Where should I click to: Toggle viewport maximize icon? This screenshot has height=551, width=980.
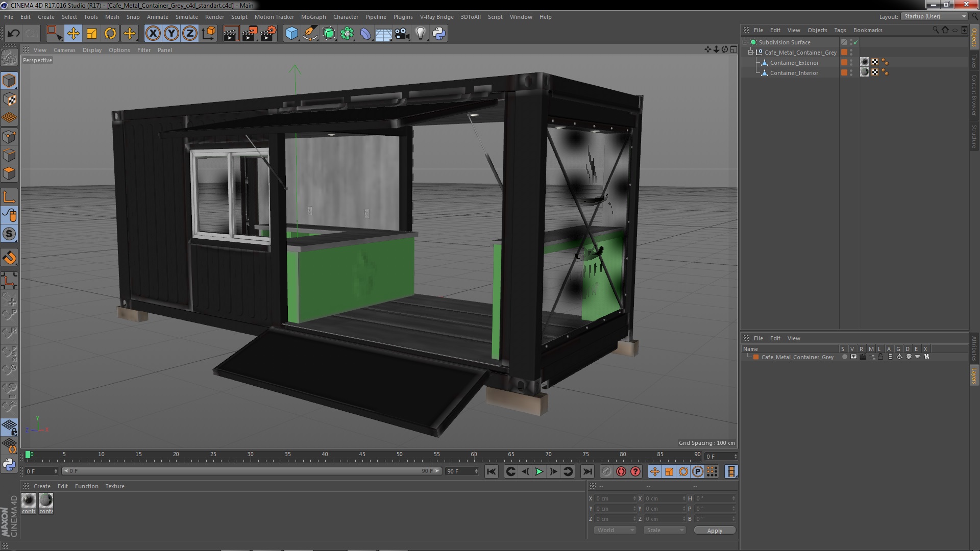tap(733, 49)
